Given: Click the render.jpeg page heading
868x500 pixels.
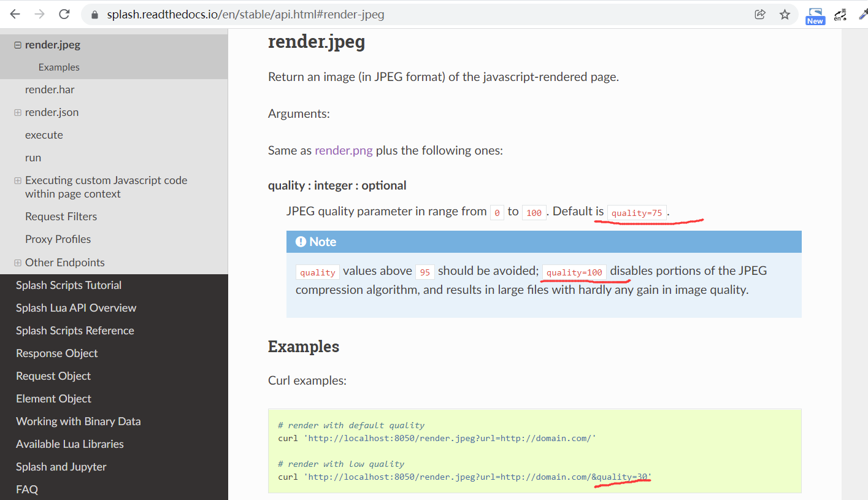Looking at the screenshot, I should pos(317,42).
